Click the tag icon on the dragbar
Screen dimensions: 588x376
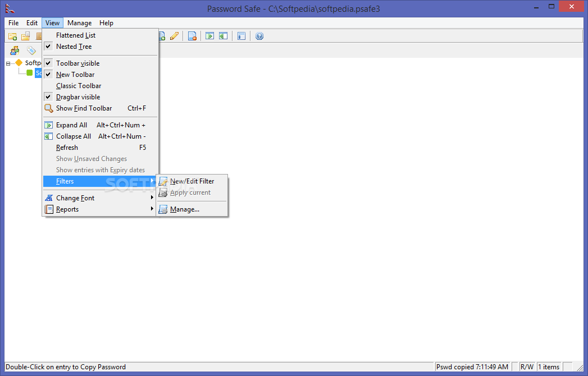pos(31,51)
